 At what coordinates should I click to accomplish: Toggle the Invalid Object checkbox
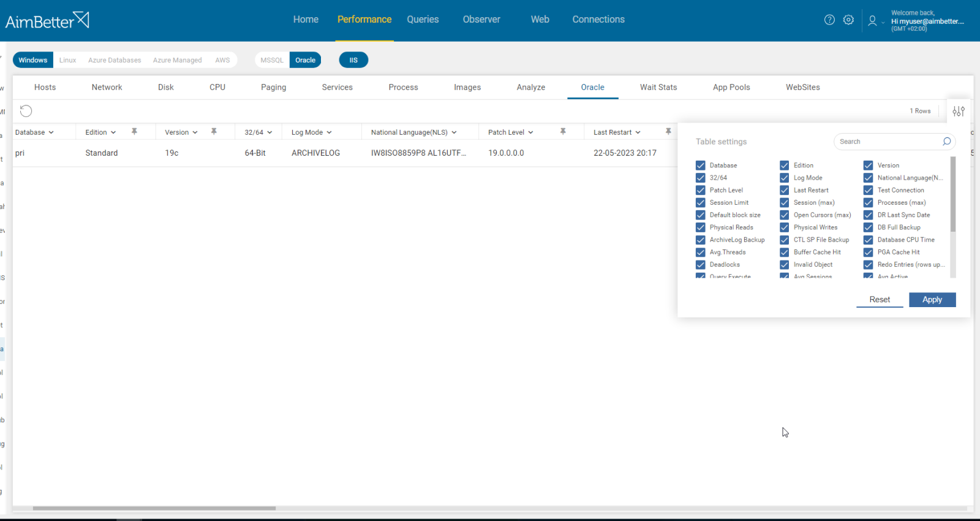pos(784,265)
